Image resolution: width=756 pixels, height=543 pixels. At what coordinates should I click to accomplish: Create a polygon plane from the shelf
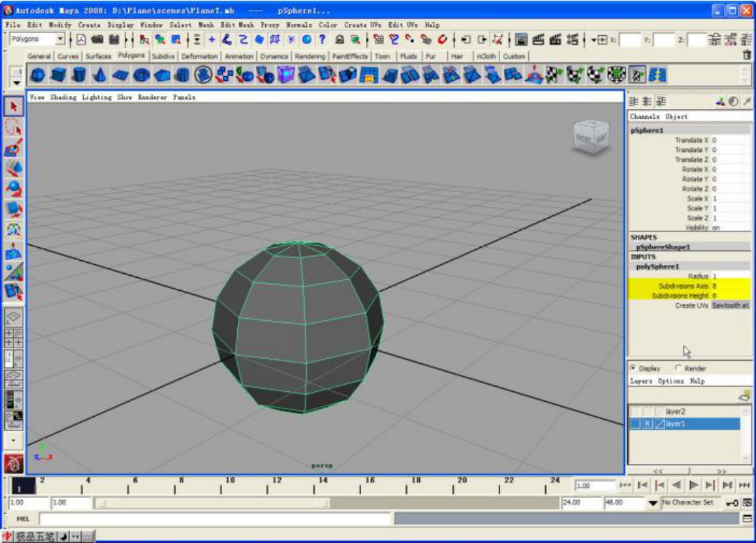coord(120,75)
